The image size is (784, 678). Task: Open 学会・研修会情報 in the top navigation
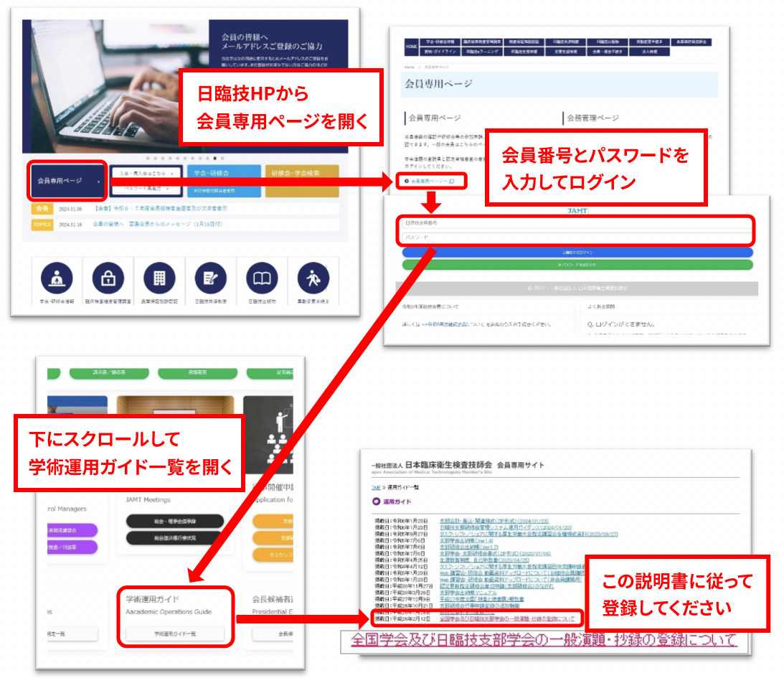[440, 42]
